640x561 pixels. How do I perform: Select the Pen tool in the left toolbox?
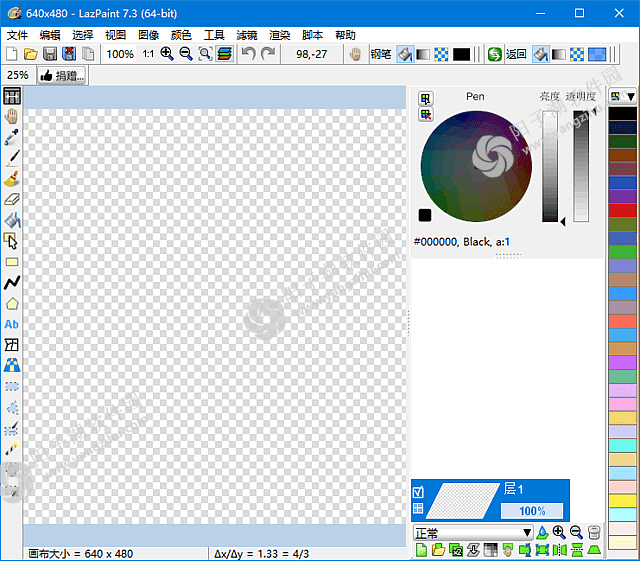(x=12, y=158)
